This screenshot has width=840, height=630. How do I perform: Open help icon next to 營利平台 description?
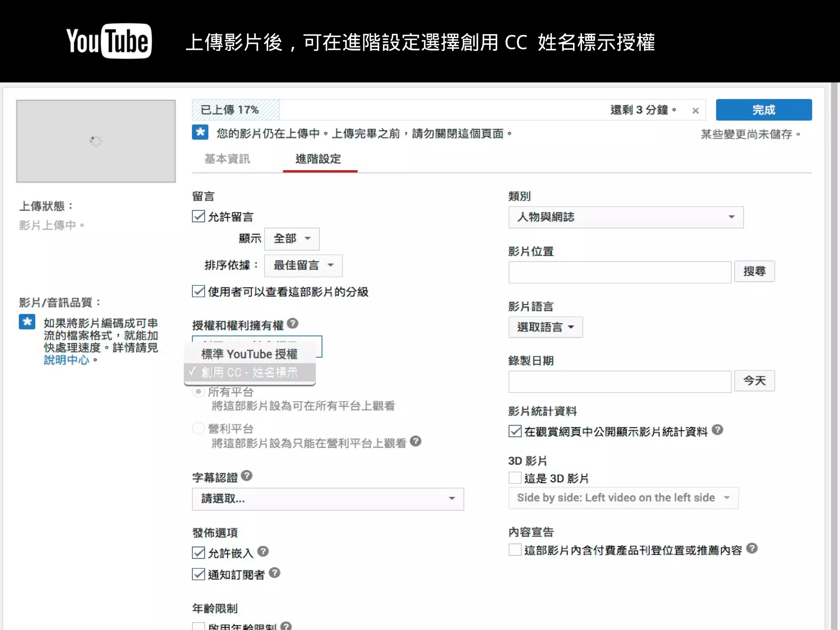pos(415,441)
